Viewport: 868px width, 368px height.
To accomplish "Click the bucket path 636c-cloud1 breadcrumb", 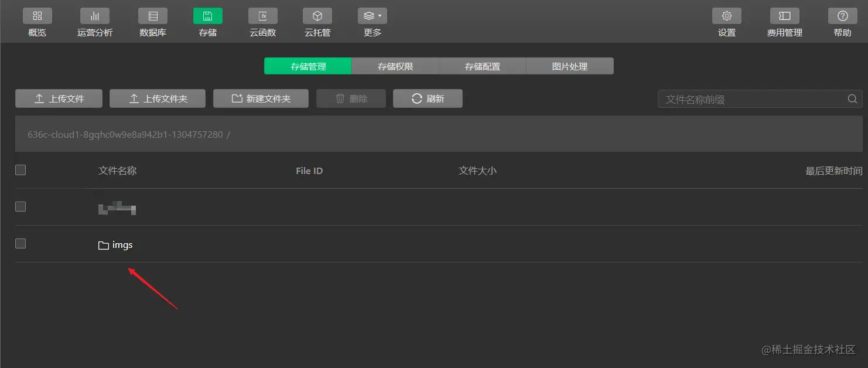I will (x=125, y=134).
